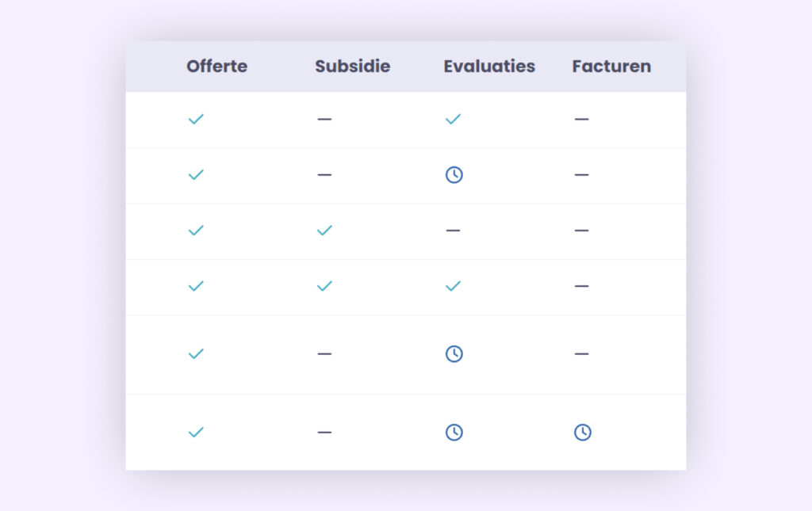Click the Subsidie column header
Screen dimensions: 812x511
click(x=353, y=67)
